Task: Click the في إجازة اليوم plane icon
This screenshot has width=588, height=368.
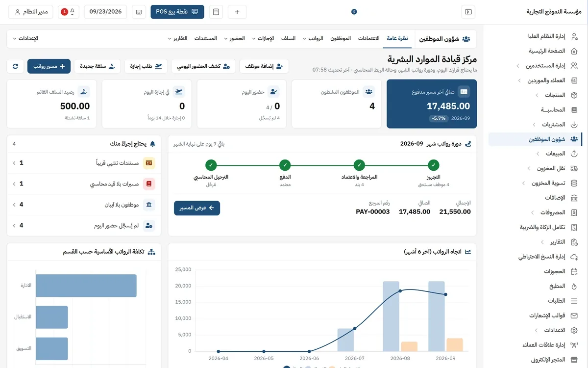Action: click(179, 92)
